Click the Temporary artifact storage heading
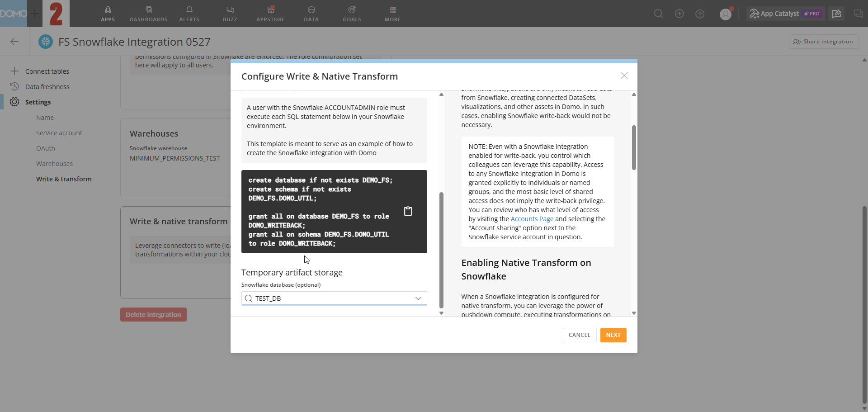 coord(292,273)
